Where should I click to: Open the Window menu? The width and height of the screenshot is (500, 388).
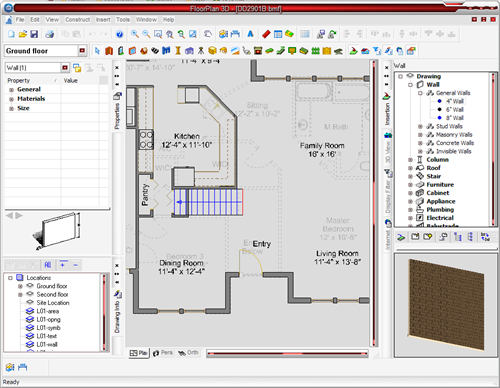tap(146, 20)
